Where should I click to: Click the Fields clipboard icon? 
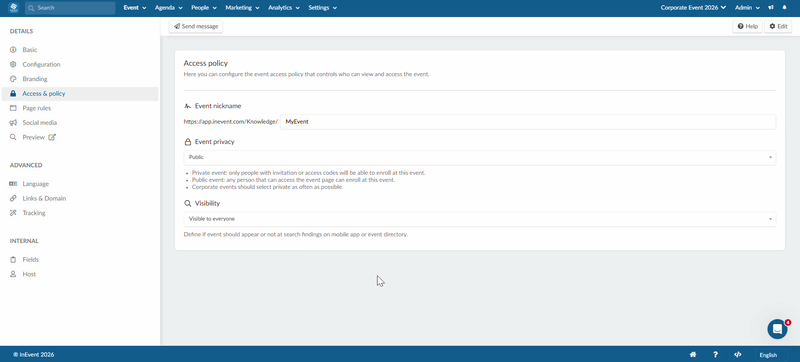click(13, 260)
